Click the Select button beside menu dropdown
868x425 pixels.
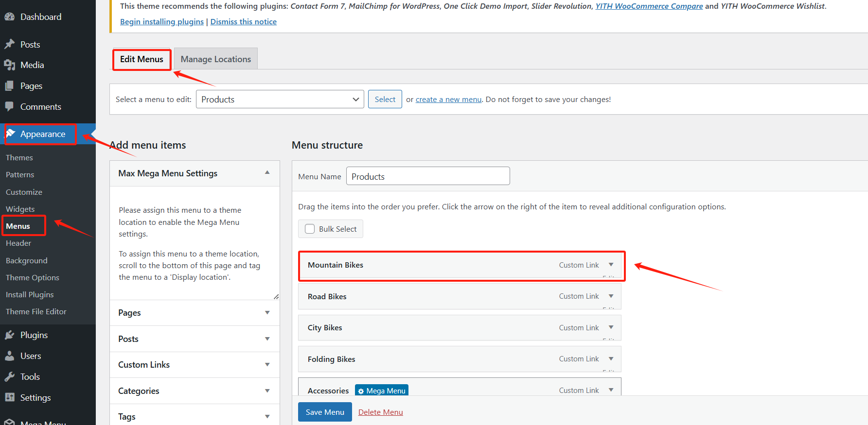(385, 99)
